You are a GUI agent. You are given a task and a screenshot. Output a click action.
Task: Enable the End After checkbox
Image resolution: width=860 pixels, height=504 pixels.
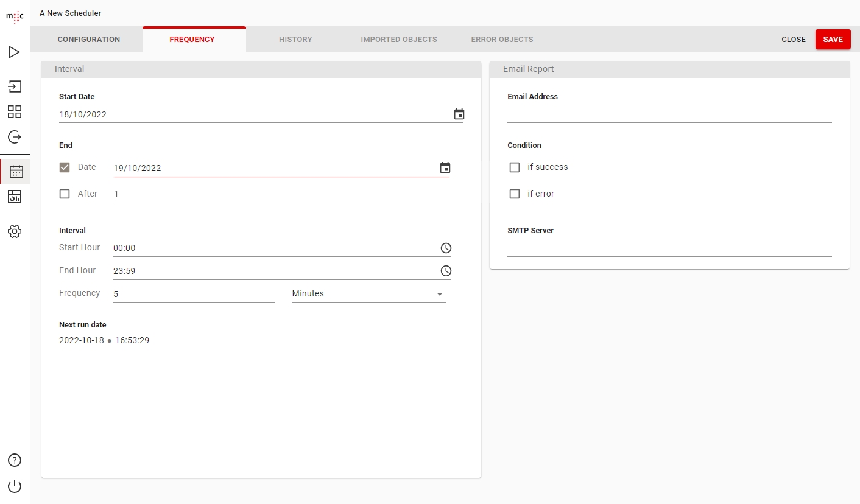click(x=65, y=194)
